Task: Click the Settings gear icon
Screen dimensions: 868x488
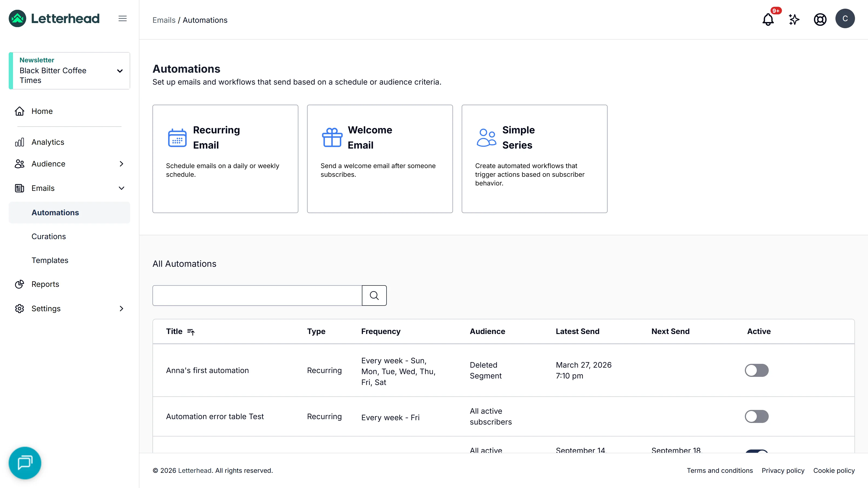Action: pyautogui.click(x=20, y=309)
